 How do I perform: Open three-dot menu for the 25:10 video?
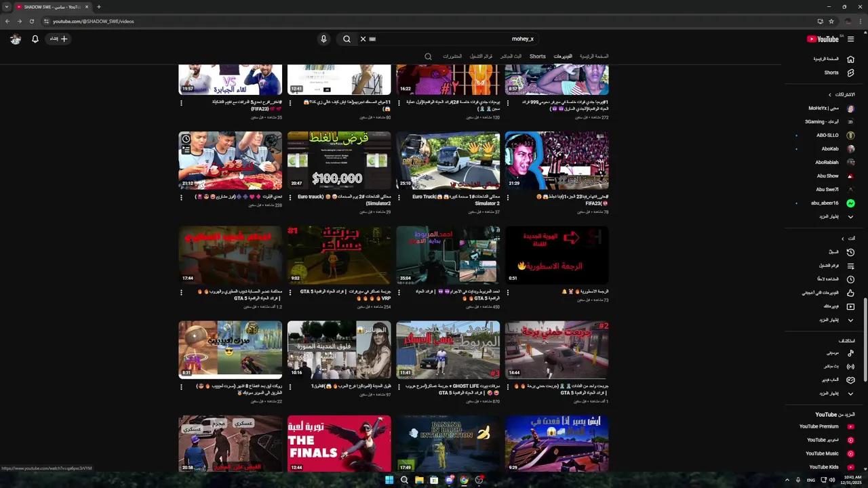pos(399,197)
